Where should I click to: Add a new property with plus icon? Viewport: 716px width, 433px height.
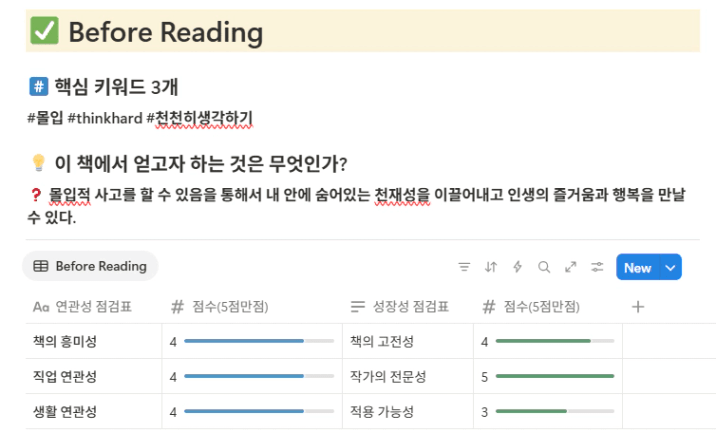click(x=638, y=307)
